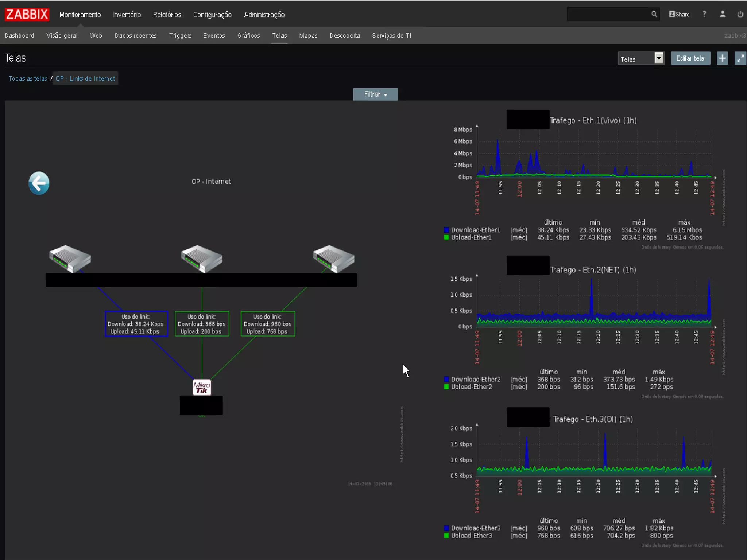
Task: Click the ZABBIX logo
Action: pyautogui.click(x=27, y=14)
